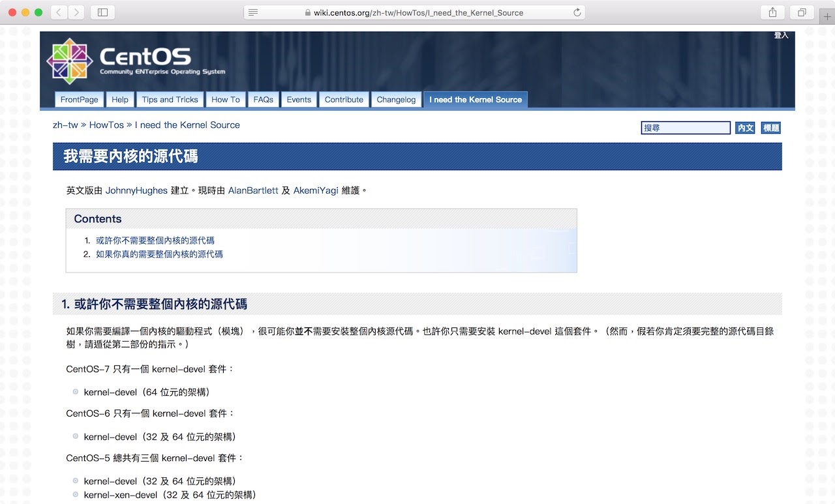Jump to 或許你不需要整個內核的源代碼 contents link
Screen dimensions: 835x504
point(155,241)
